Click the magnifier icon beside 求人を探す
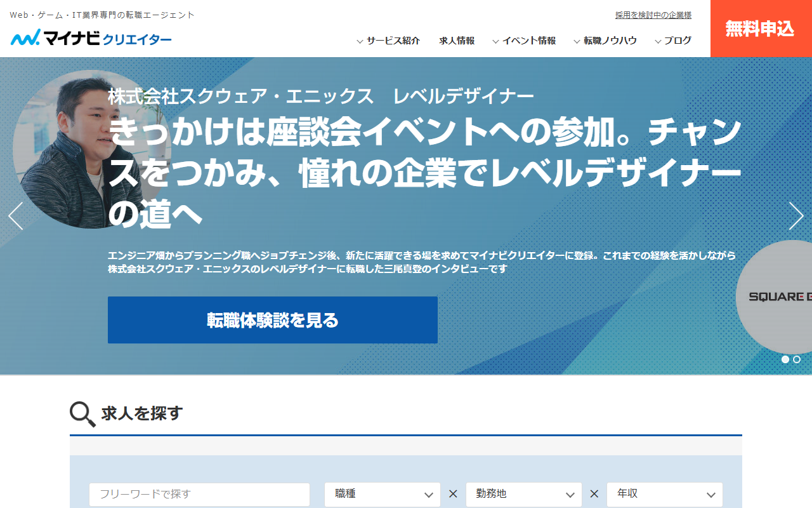The height and width of the screenshot is (508, 812). point(82,414)
